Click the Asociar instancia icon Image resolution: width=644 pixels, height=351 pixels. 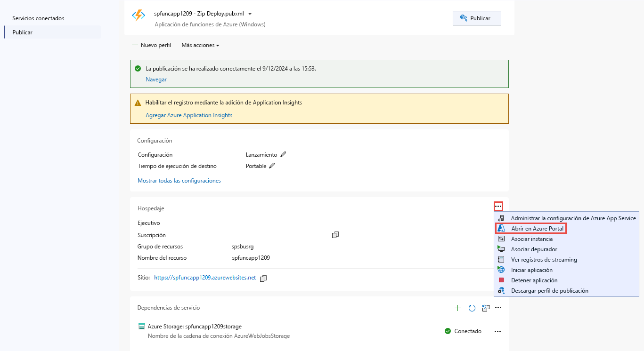(501, 239)
